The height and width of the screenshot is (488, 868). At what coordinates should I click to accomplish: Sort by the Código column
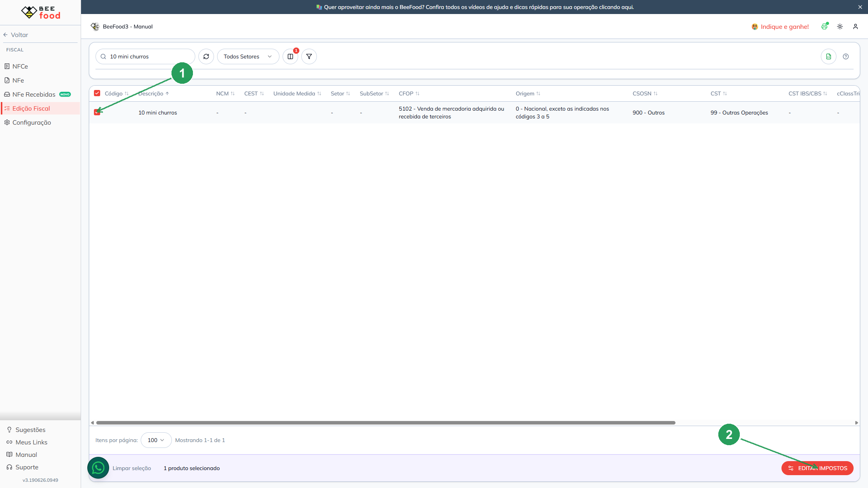(117, 93)
